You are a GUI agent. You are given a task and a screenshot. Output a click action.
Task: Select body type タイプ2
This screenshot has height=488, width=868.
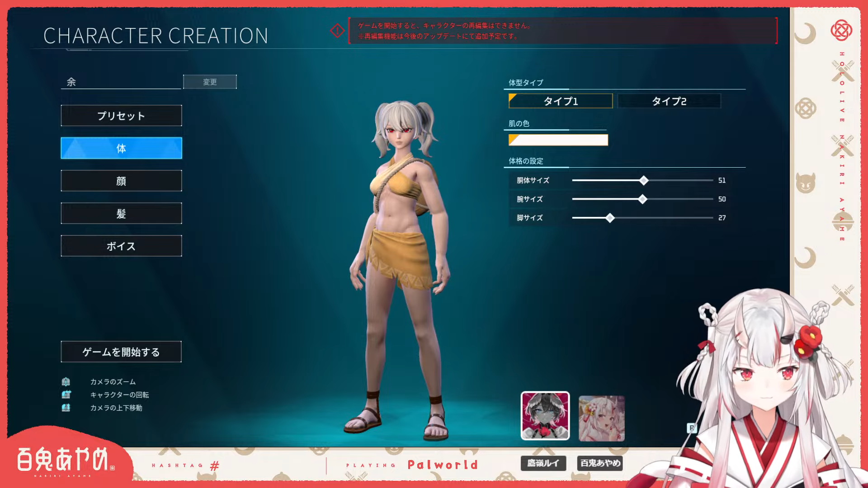coord(669,101)
